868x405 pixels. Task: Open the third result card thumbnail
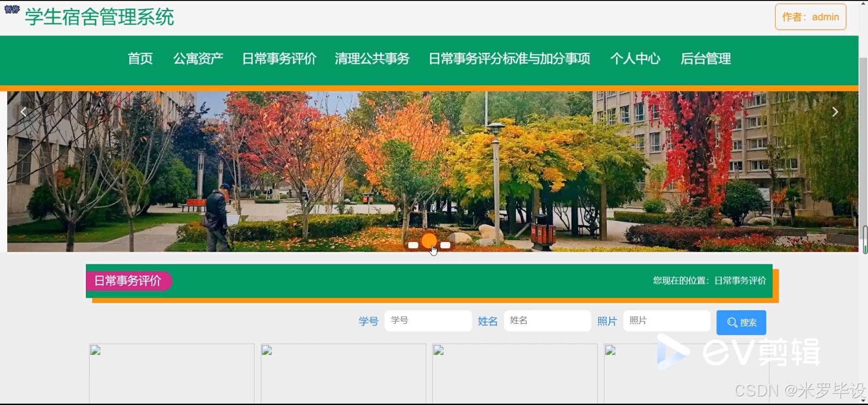click(x=515, y=373)
